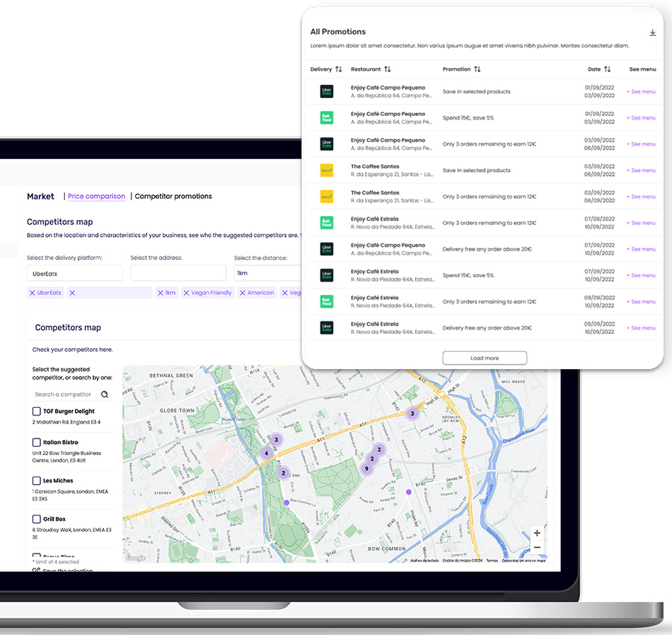Open See menu for The Coffee Santos Save in selected products
Viewport: 672px width, 635px height.
(641, 170)
